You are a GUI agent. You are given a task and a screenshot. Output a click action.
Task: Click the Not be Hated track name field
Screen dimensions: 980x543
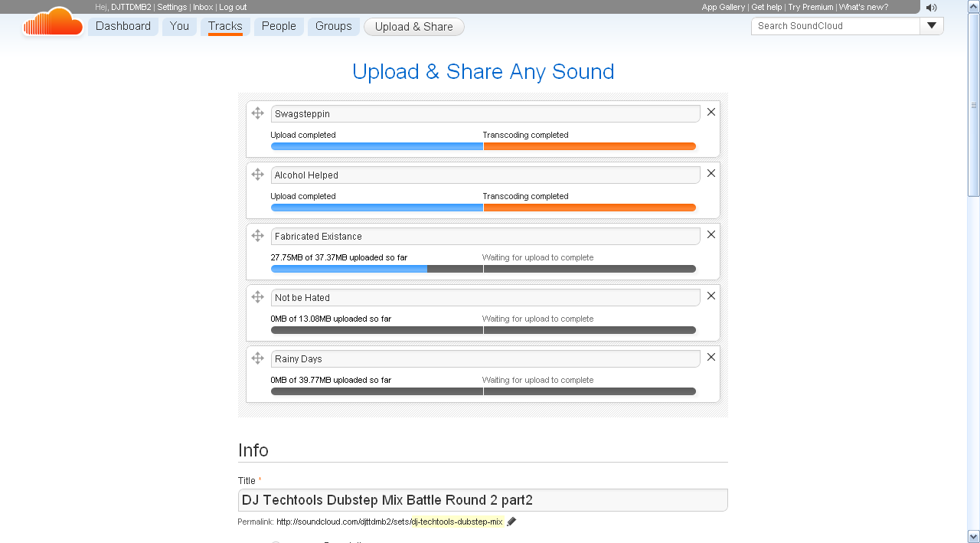(x=485, y=297)
